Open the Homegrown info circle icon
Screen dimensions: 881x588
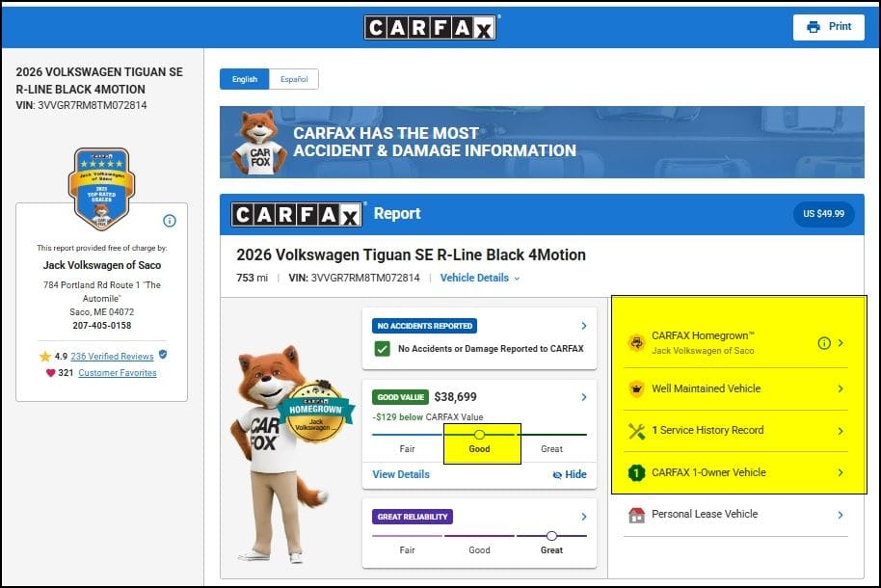point(824,343)
